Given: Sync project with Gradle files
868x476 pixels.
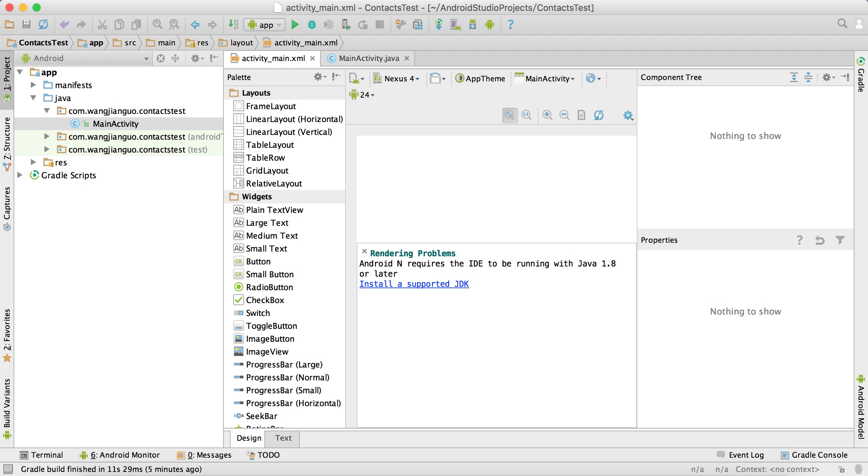Looking at the screenshot, I should (438, 25).
